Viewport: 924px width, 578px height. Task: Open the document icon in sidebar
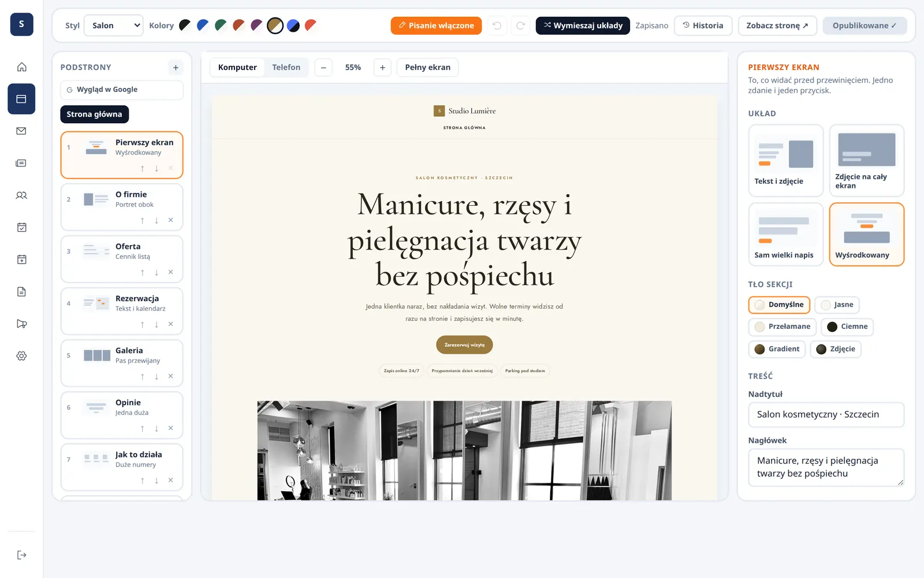pyautogui.click(x=21, y=292)
